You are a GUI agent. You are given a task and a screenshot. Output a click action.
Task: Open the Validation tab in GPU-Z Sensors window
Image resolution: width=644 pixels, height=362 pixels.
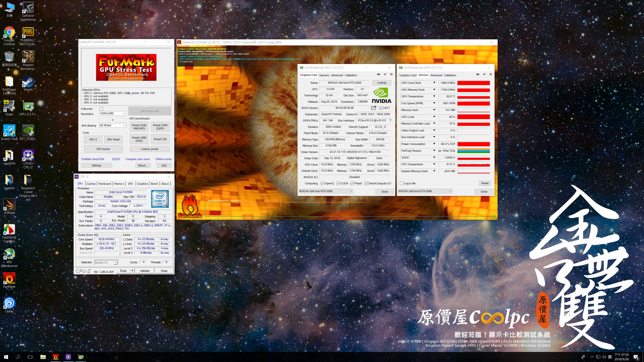[450, 75]
